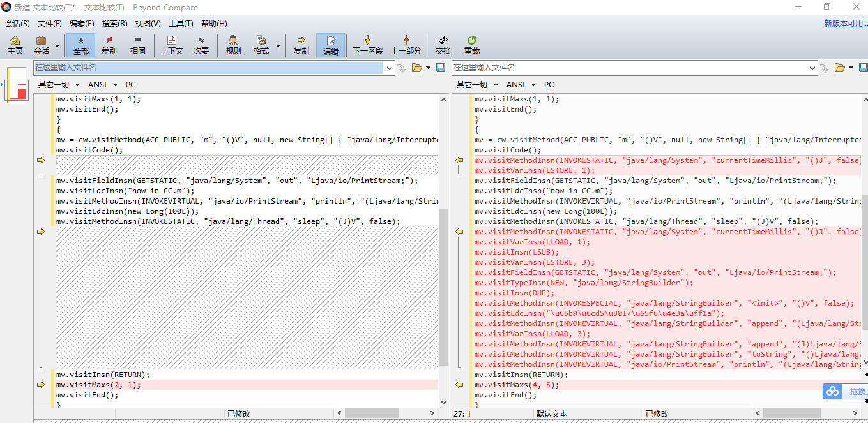Open the 工具(T) menu
868x423 pixels.
pyautogui.click(x=181, y=24)
